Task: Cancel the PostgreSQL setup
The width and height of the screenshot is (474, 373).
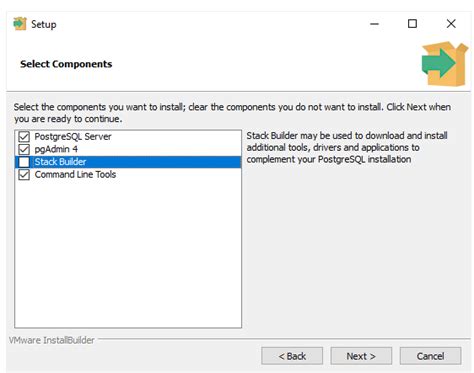Action: click(430, 356)
